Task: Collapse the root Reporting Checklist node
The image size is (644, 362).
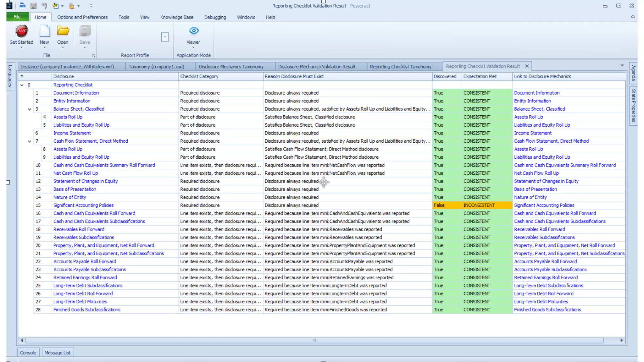Action: click(x=22, y=85)
